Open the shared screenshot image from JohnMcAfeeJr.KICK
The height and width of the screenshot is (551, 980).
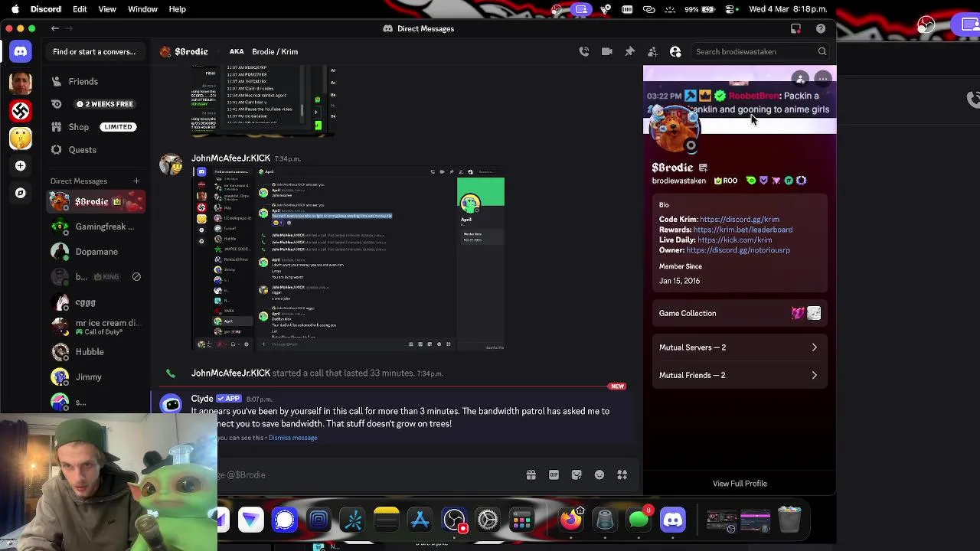(x=348, y=259)
